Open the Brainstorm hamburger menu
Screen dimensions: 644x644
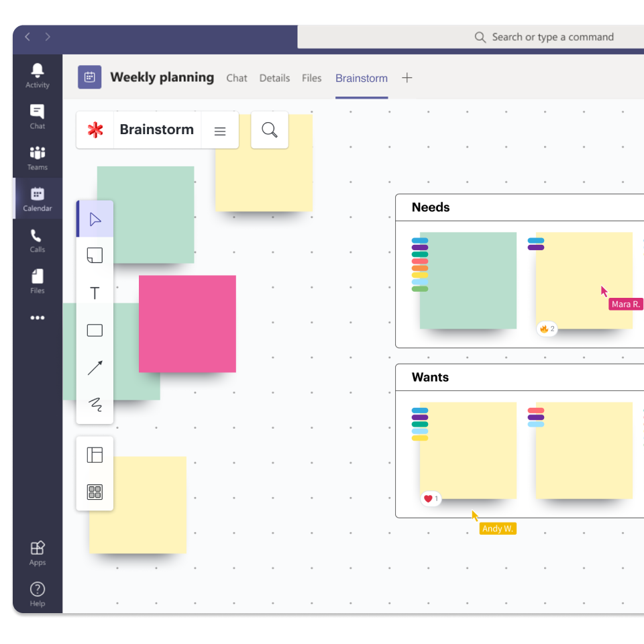pos(220,131)
